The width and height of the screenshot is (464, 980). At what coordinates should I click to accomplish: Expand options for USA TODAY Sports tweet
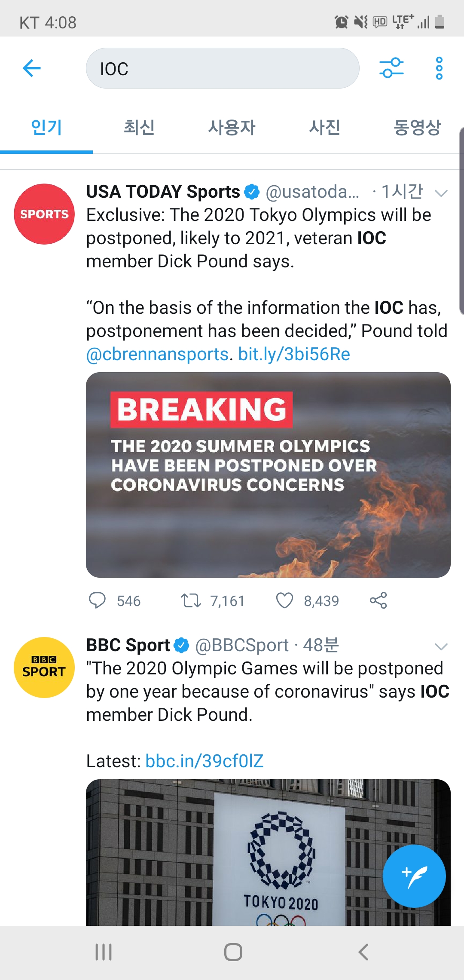coord(441,193)
